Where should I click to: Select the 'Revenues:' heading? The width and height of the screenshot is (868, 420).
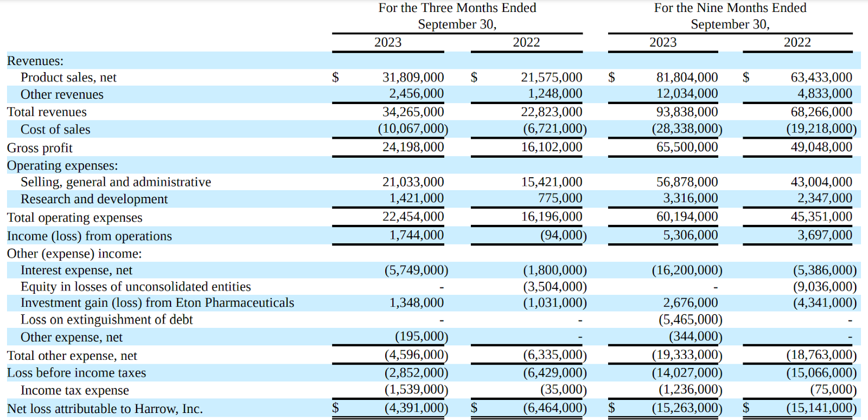(x=35, y=61)
